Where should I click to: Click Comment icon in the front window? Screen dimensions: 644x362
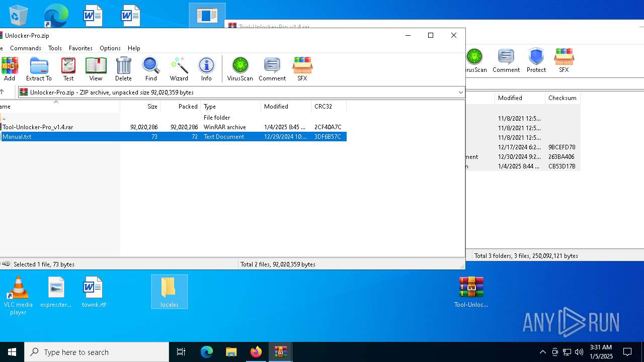point(272,69)
